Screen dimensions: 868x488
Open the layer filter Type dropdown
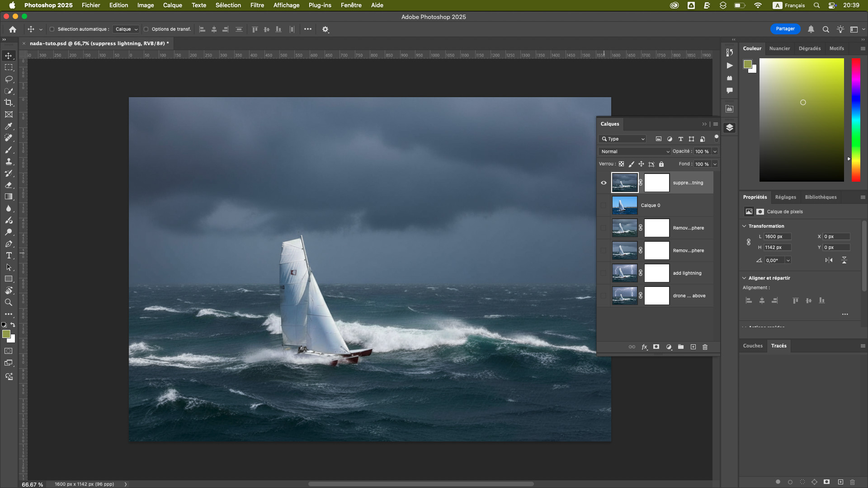pos(623,139)
